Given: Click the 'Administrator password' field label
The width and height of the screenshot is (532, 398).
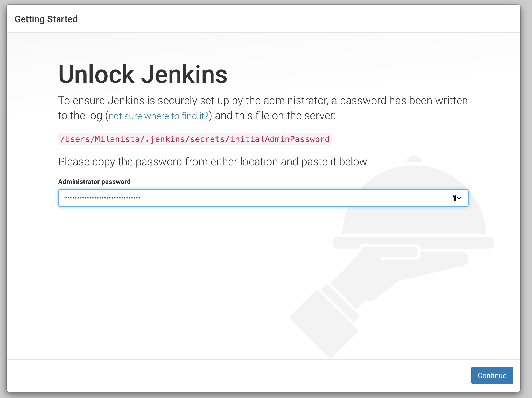Looking at the screenshot, I should (x=94, y=181).
